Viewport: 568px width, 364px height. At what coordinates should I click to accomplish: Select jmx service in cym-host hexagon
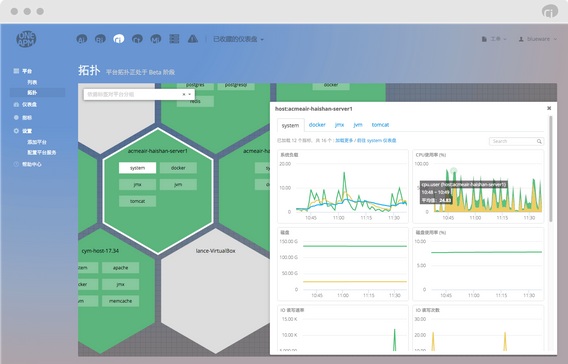click(120, 284)
